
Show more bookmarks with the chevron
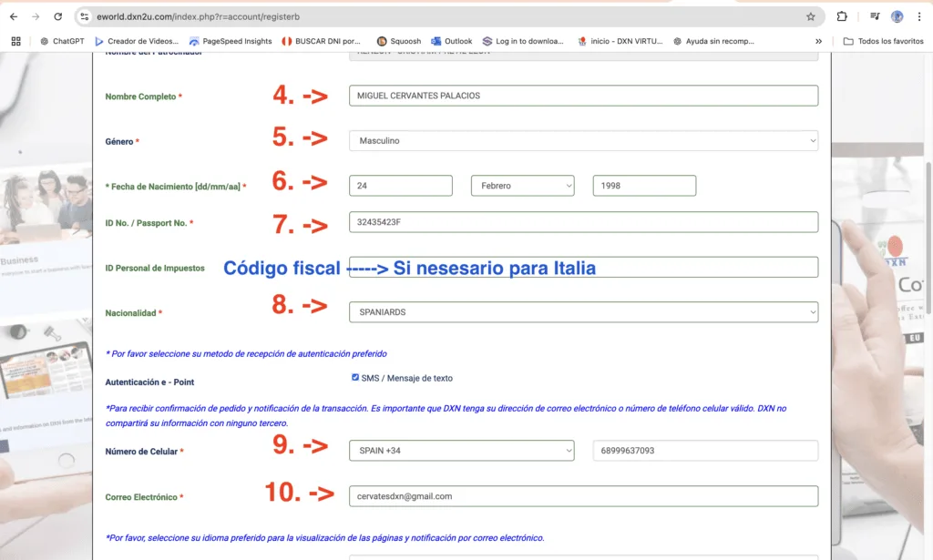pyautogui.click(x=818, y=41)
